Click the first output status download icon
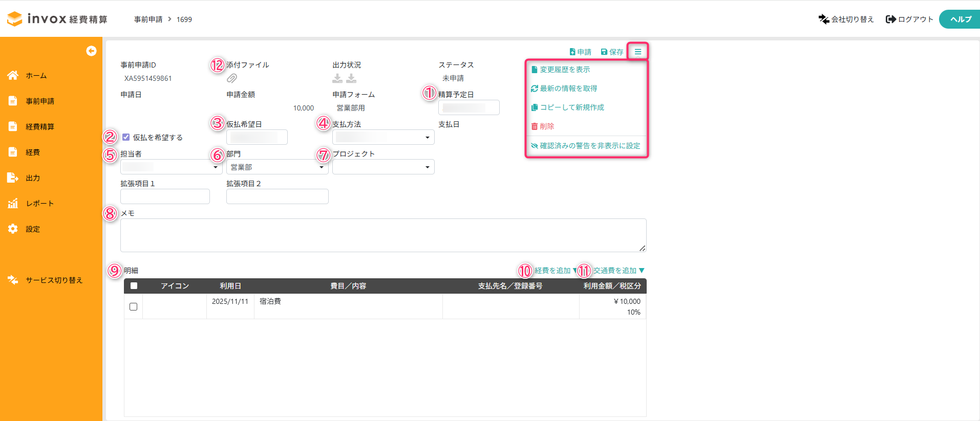This screenshot has width=980, height=421. pyautogui.click(x=337, y=78)
